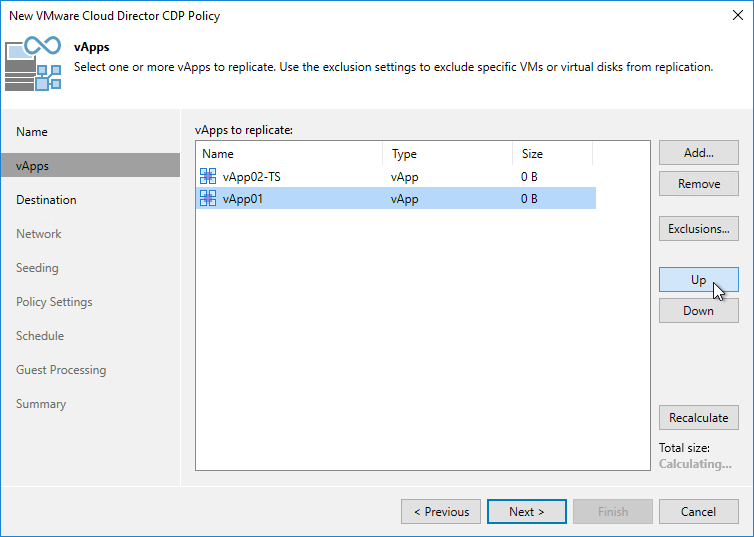Screen dimensions: 754x537
Task: Go back with the Previous button
Action: (x=441, y=512)
